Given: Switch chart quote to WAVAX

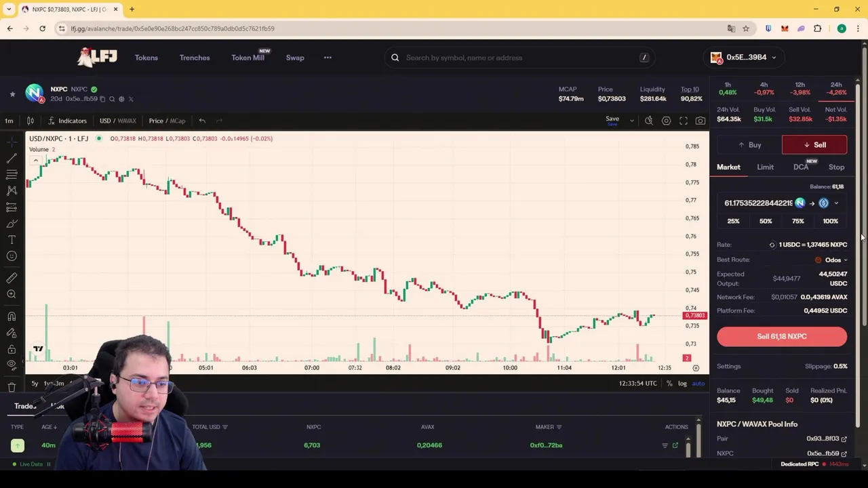Looking at the screenshot, I should [125, 121].
